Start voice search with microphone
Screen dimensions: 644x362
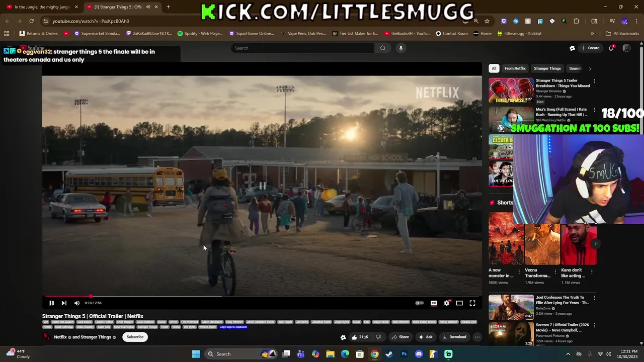401,48
